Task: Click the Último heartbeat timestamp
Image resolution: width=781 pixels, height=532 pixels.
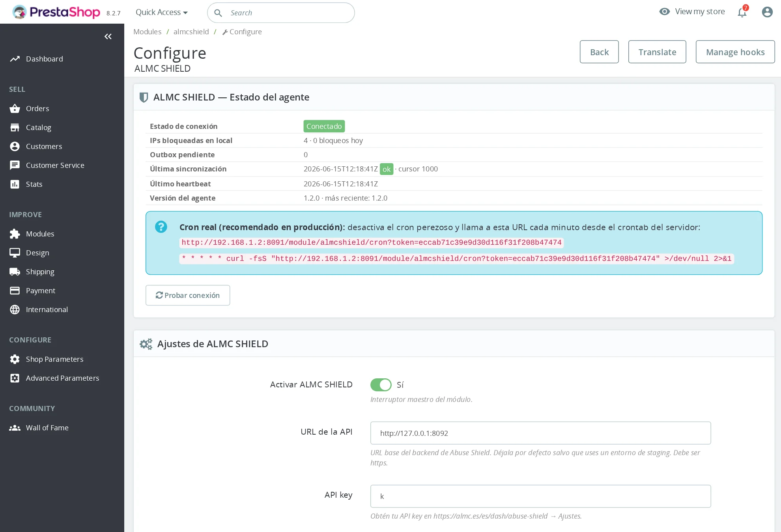Action: pos(341,184)
